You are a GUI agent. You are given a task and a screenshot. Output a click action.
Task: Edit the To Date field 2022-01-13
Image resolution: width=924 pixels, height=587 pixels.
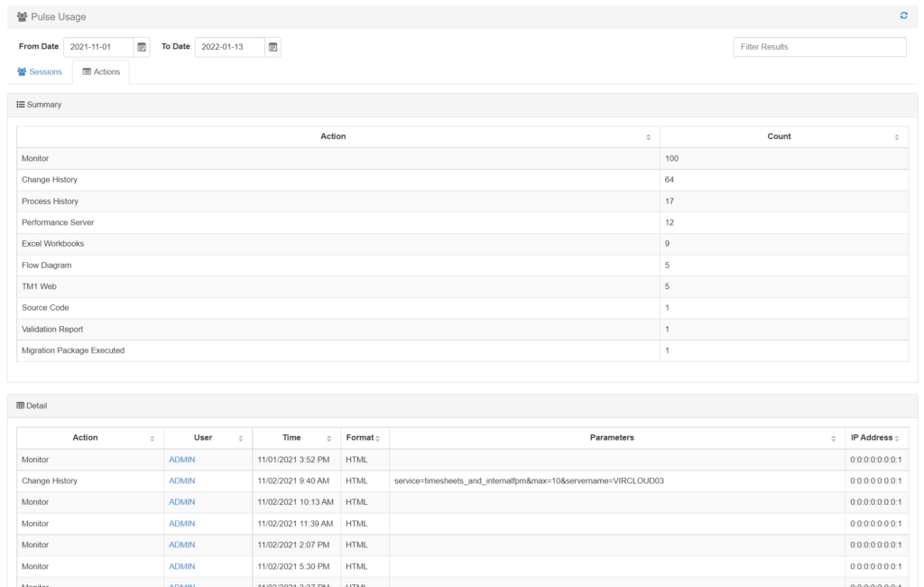coord(230,47)
